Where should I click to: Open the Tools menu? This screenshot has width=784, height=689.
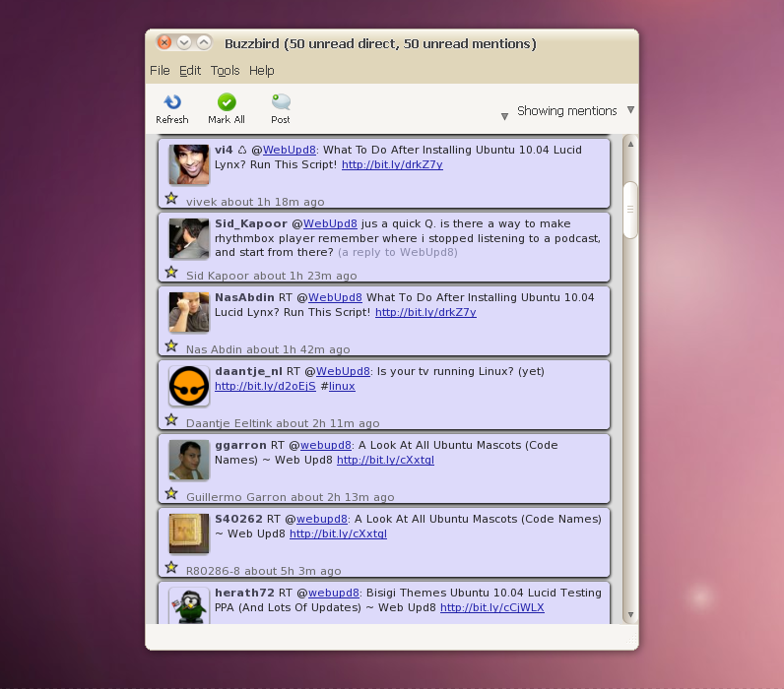pyautogui.click(x=225, y=71)
